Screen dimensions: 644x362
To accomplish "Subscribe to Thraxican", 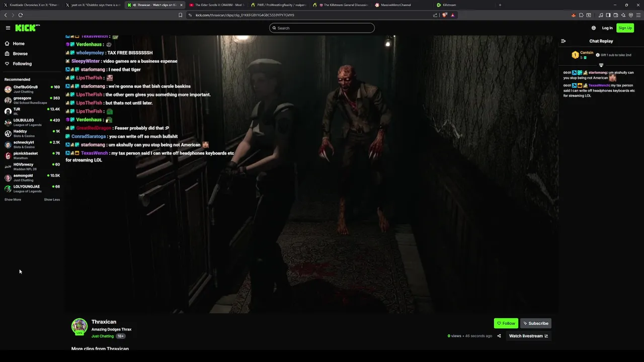I will click(x=536, y=323).
